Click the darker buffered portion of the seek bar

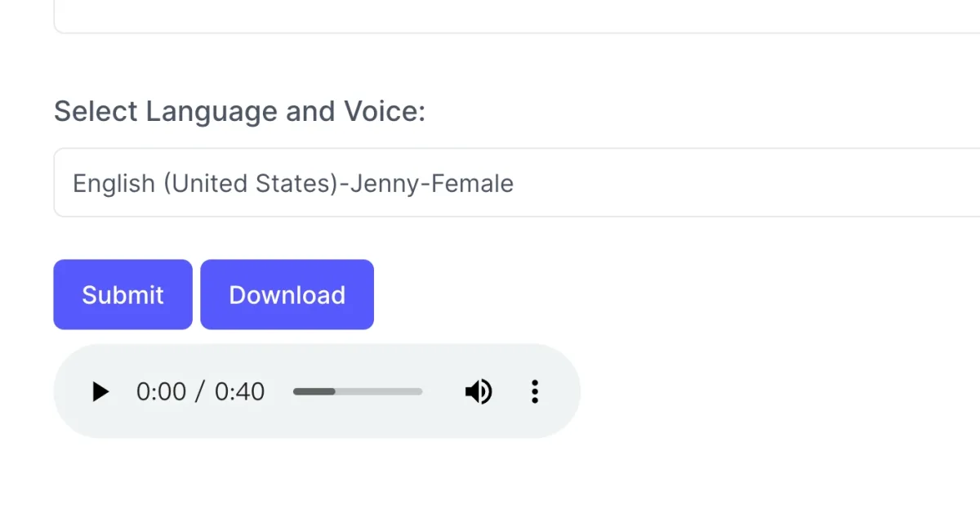314,392
